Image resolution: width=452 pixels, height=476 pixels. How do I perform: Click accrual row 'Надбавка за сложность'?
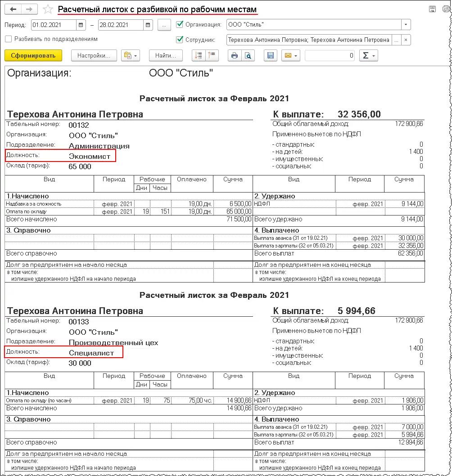point(34,204)
